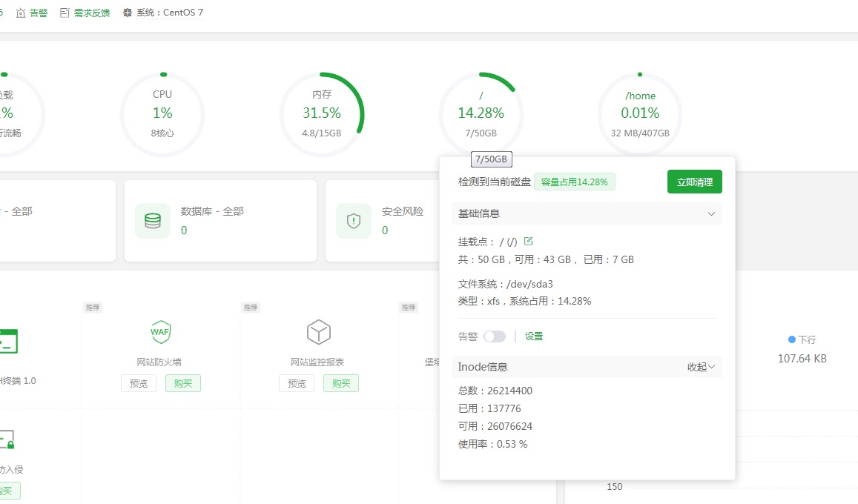Screen dimensions: 858x504
Task: Click the 基础信息 section header
Action: (x=587, y=213)
